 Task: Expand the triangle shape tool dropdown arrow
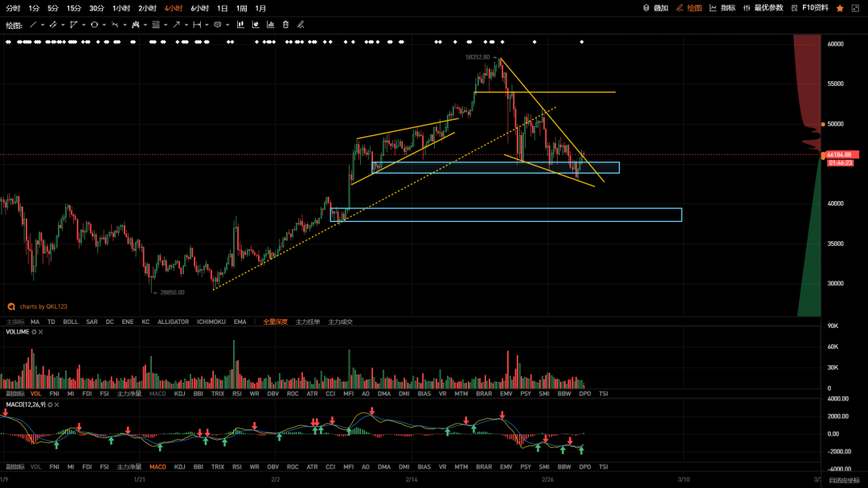coord(84,25)
